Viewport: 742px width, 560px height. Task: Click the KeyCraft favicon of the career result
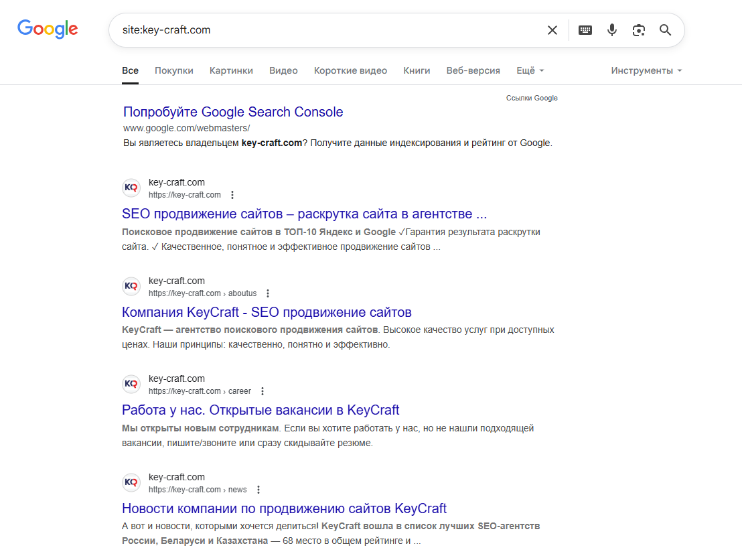point(131,384)
